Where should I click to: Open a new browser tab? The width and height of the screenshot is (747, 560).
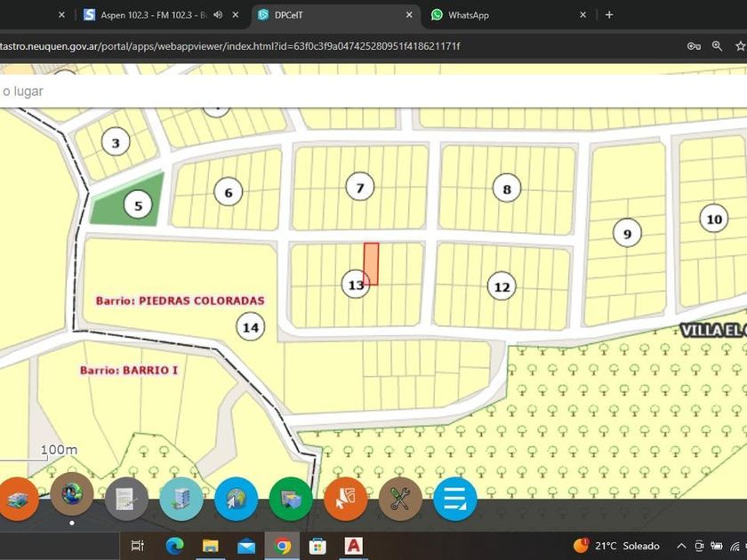coord(609,15)
